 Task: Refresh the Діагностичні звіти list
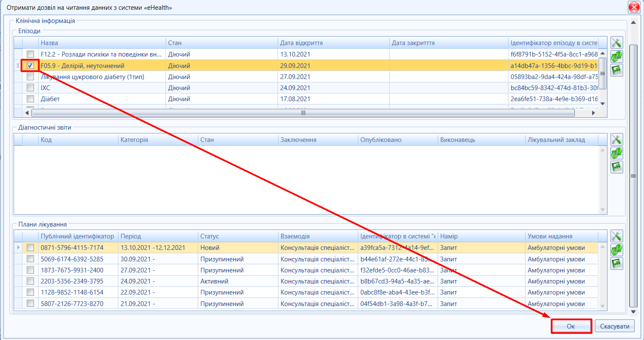click(x=616, y=153)
